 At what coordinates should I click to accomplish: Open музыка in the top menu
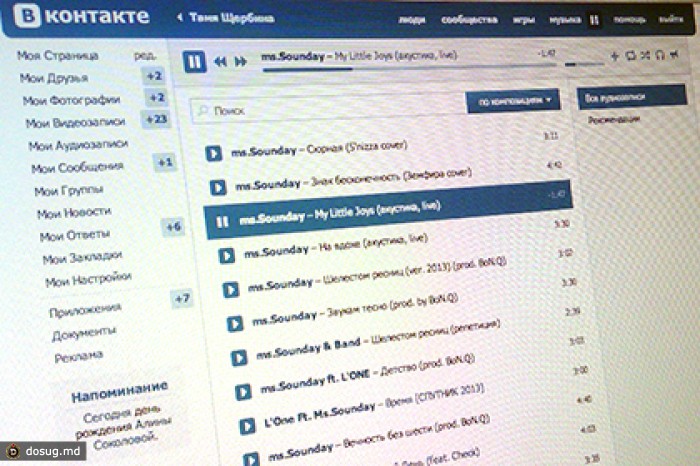(x=565, y=20)
